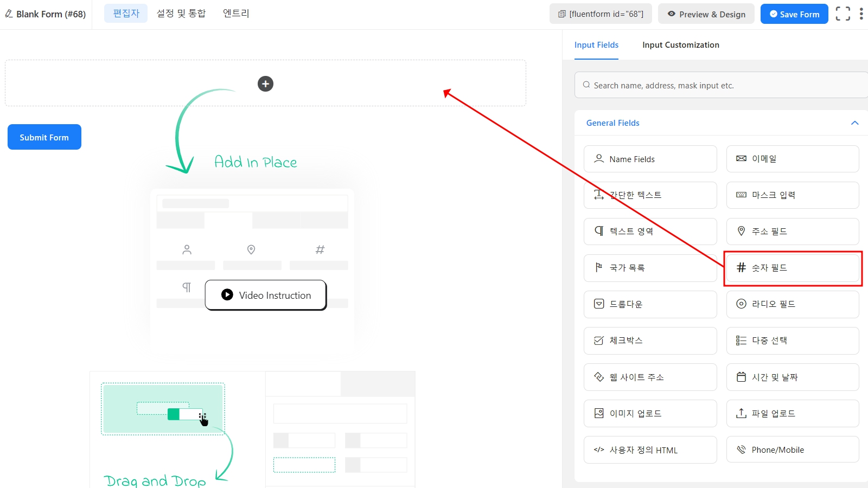Viewport: 868px width, 488px height.
Task: Open the 엔트리 tab
Action: point(236,14)
